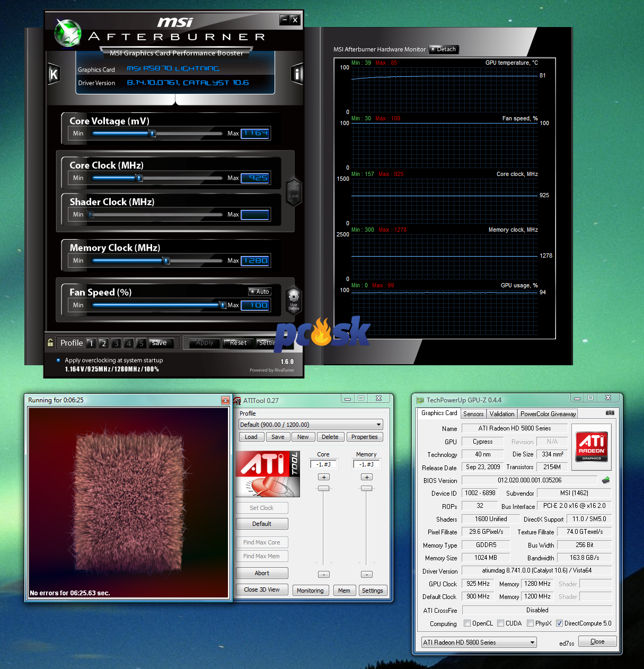Click the ATITool Memory vertical slider handle
The width and height of the screenshot is (644, 669).
pos(366,488)
